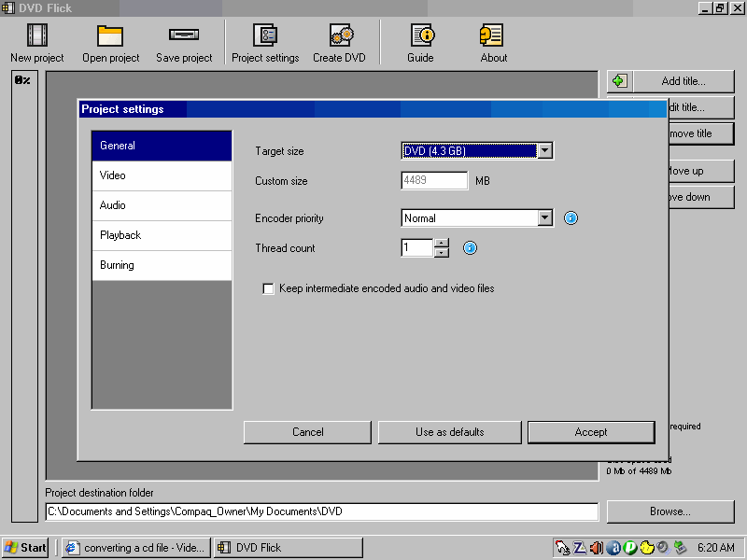Select the General settings tab

pos(162,146)
